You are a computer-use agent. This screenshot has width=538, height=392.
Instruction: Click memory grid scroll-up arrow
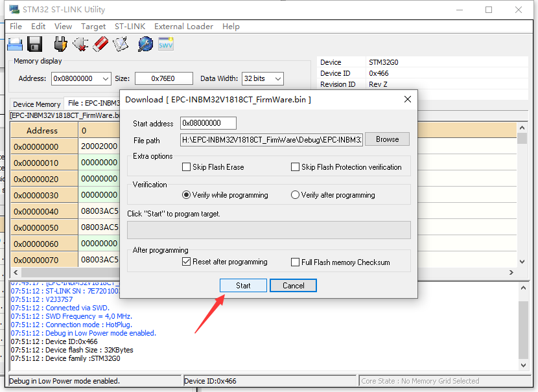pyautogui.click(x=522, y=128)
